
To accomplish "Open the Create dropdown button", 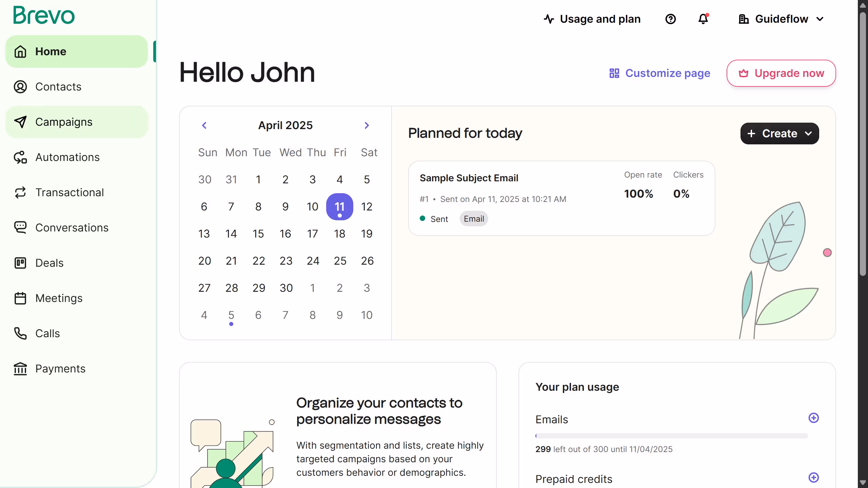I will 780,134.
